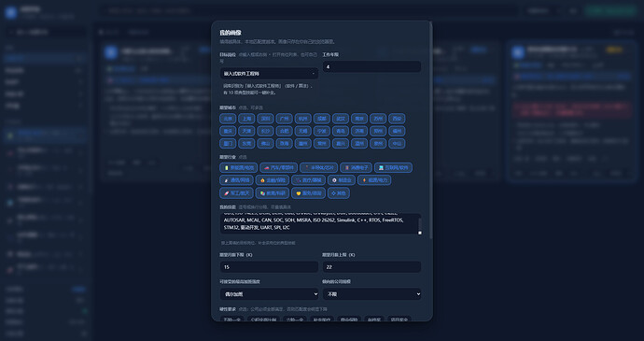The height and width of the screenshot is (341, 644).
Task: Select the 服务/咨询 industry chip
Action: [308, 192]
